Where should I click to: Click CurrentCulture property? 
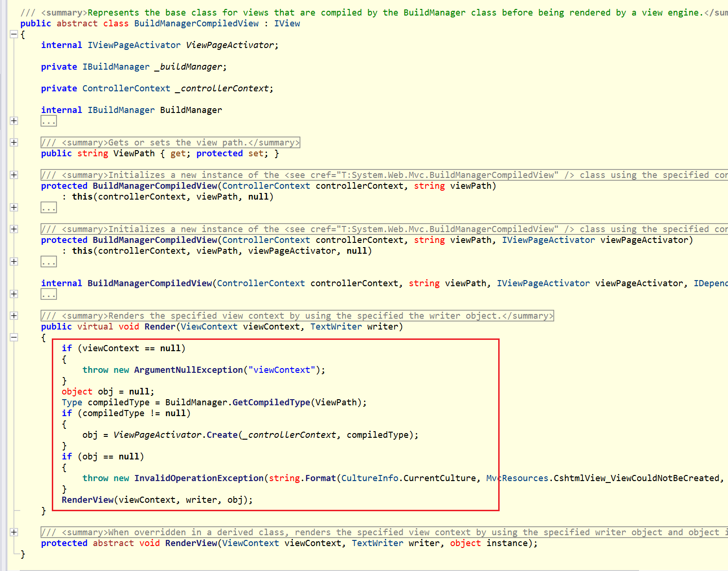pos(440,478)
